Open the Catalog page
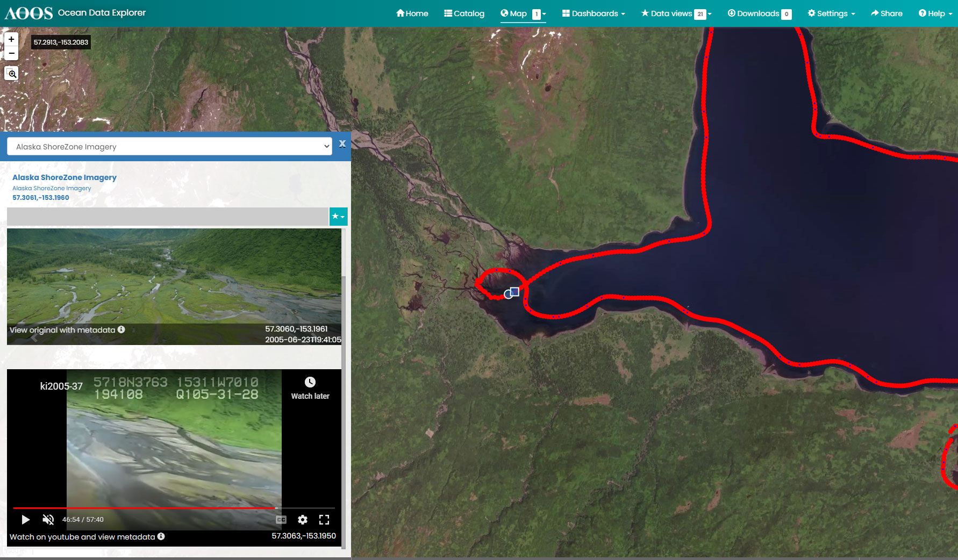 [x=464, y=13]
